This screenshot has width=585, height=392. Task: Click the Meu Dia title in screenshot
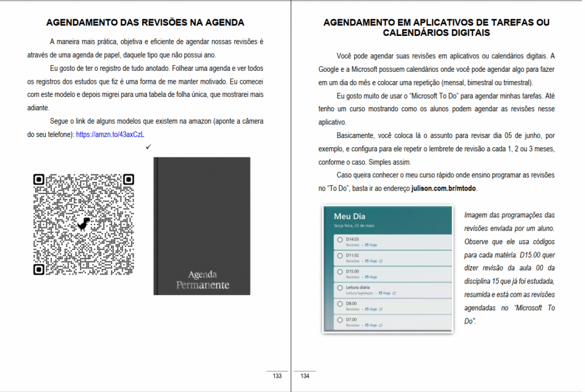tap(349, 216)
